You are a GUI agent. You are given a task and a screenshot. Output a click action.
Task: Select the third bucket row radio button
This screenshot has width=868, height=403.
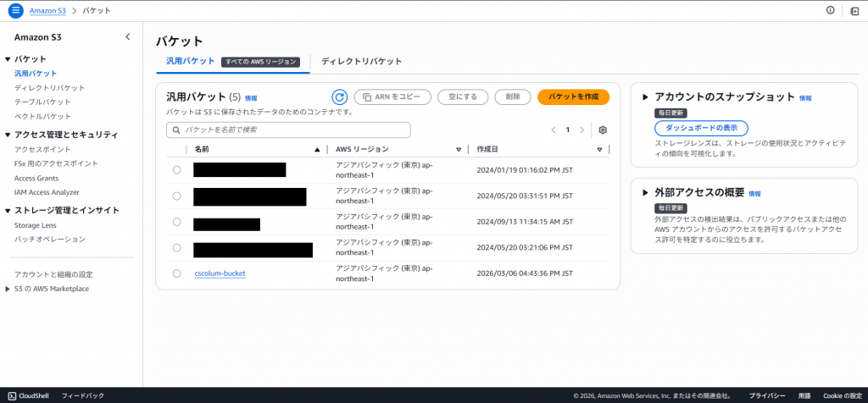176,222
